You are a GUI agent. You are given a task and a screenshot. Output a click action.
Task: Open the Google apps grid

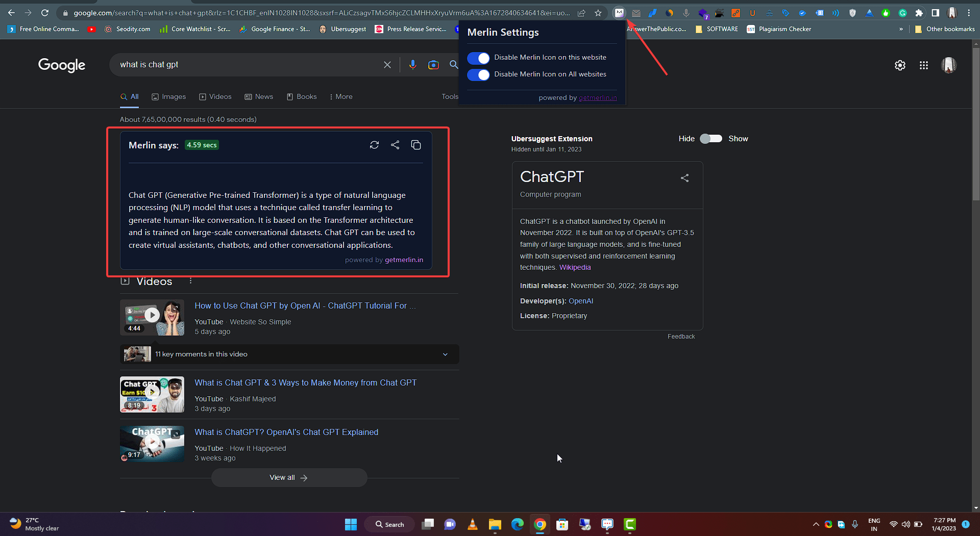pyautogui.click(x=924, y=65)
